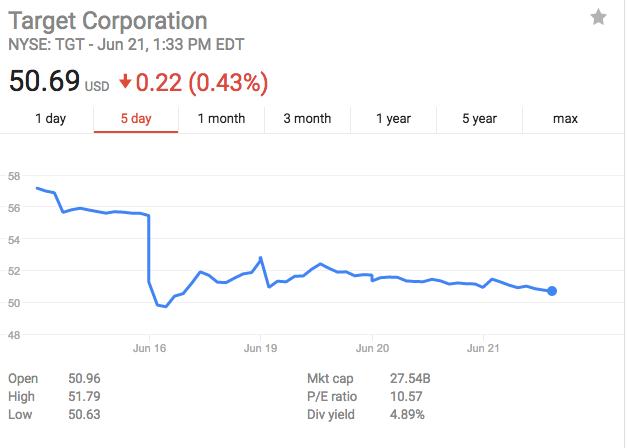
Task: Select the max range tab
Action: pos(565,119)
